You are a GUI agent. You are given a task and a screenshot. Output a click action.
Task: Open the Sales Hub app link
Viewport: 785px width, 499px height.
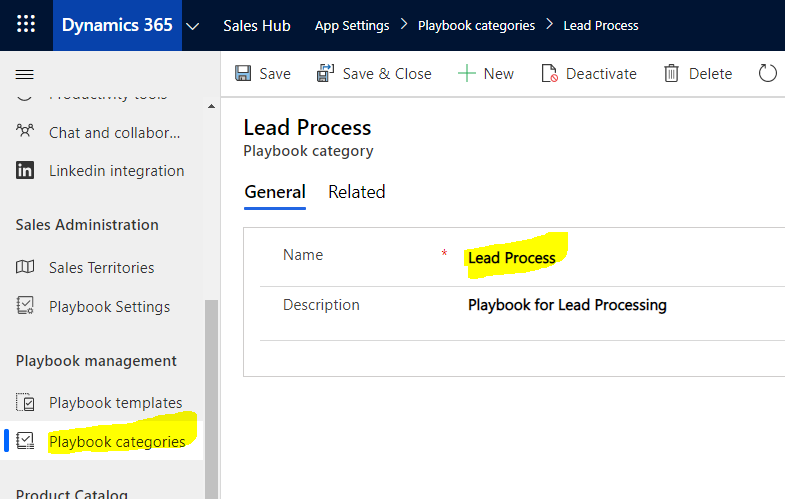coord(257,25)
